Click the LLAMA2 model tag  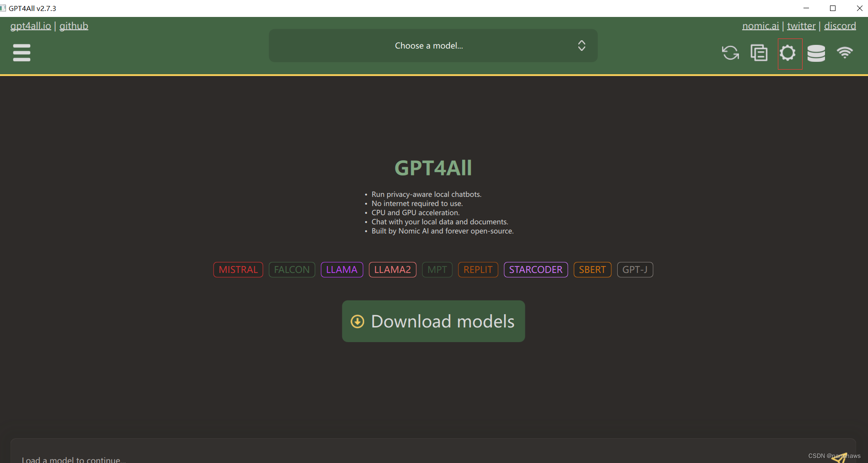pos(393,270)
